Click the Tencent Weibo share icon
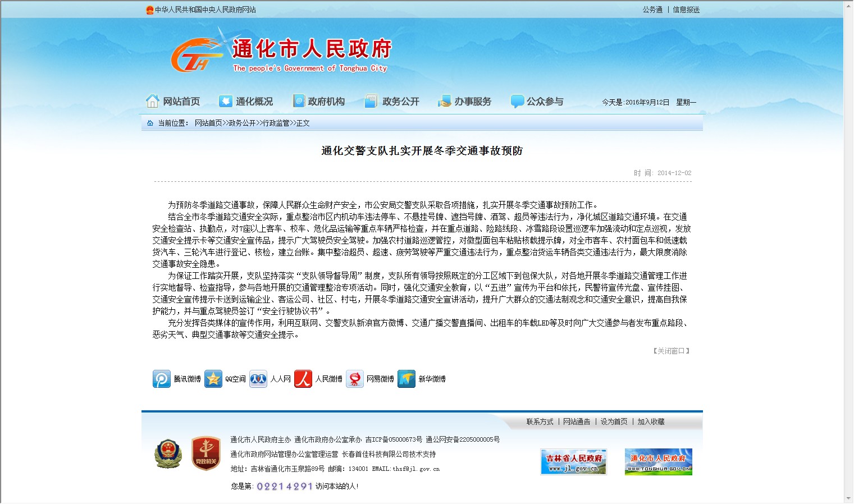The width and height of the screenshot is (854, 504). tap(162, 379)
